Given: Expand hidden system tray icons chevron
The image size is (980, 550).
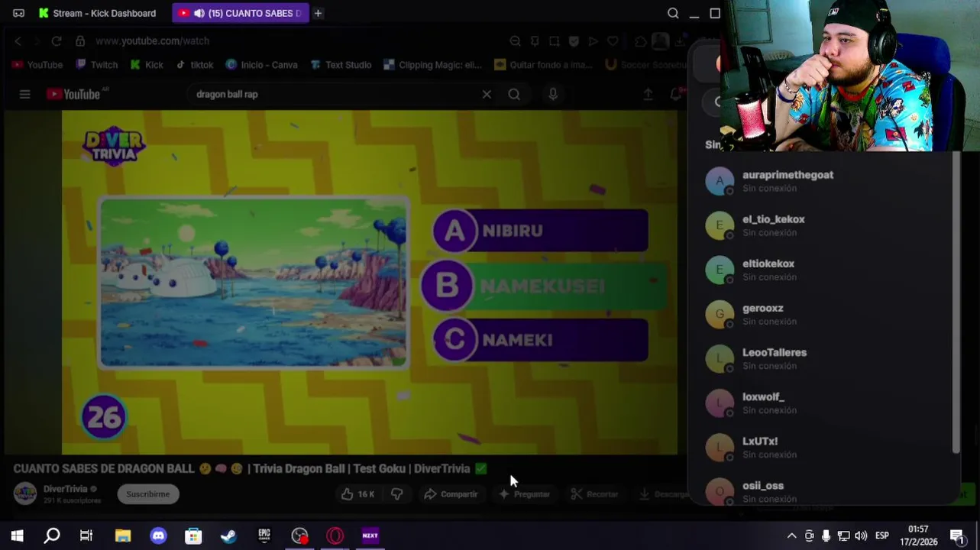Looking at the screenshot, I should coord(791,535).
